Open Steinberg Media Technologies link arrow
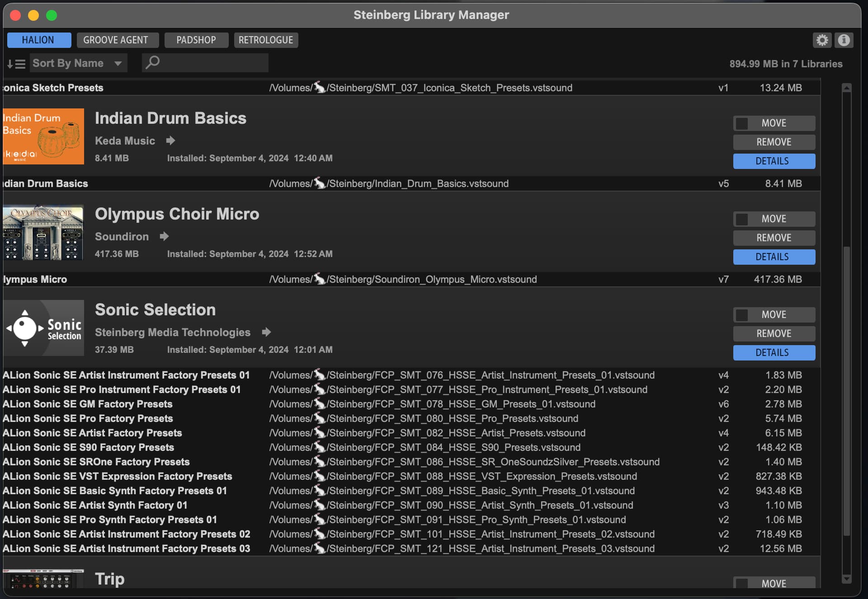This screenshot has height=599, width=868. [266, 332]
